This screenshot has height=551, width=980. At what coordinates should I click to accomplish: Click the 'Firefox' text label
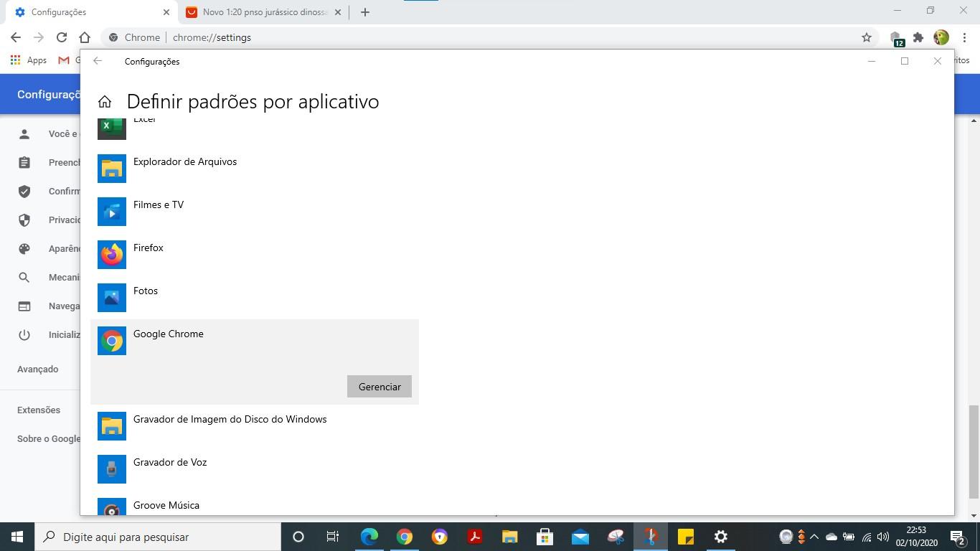point(149,248)
